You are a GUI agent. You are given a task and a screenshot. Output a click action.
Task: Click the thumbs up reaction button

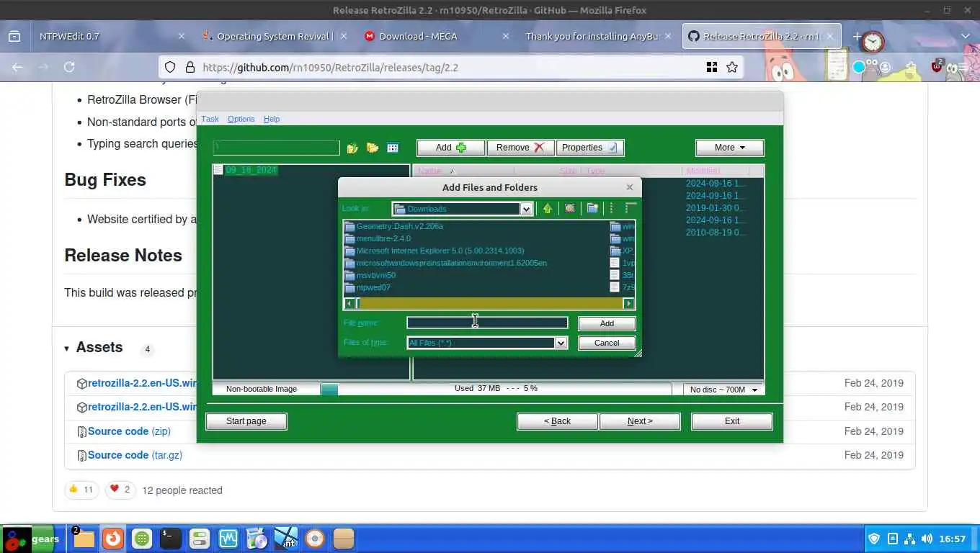(81, 490)
